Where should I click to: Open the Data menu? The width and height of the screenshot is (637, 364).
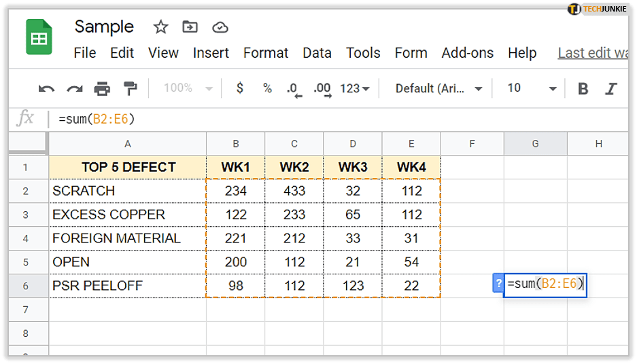pyautogui.click(x=317, y=53)
